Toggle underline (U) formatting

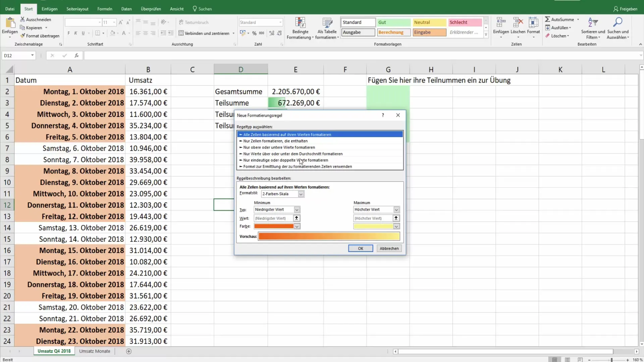coord(83,33)
